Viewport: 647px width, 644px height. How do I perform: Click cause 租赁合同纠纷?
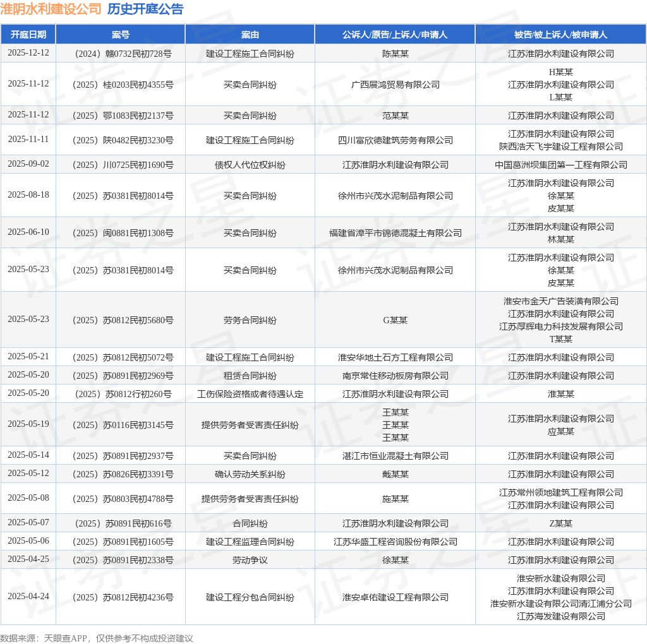[x=250, y=376]
